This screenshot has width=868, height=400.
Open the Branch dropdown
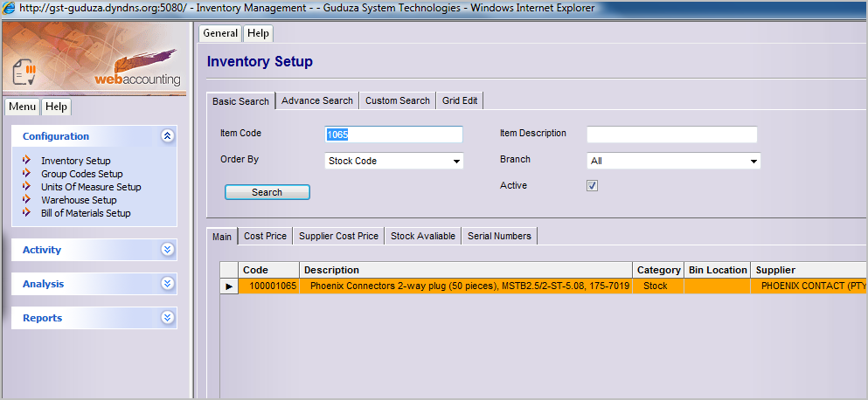click(753, 162)
